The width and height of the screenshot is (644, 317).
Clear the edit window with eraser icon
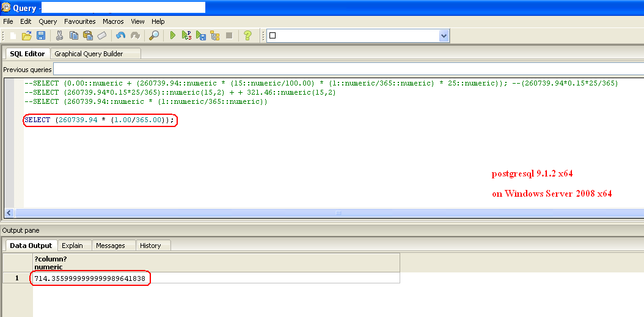pyautogui.click(x=102, y=35)
